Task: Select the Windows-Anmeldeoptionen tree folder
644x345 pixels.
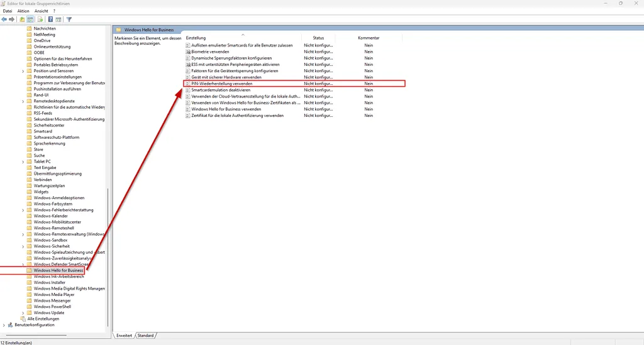Action: pyautogui.click(x=58, y=198)
